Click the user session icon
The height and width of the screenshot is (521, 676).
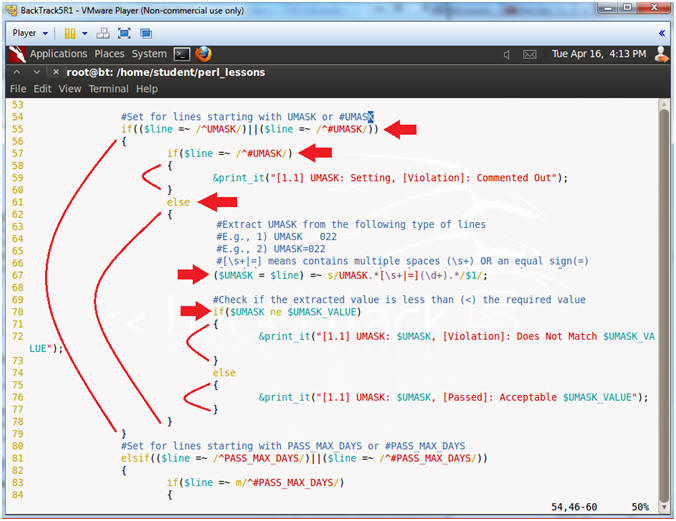click(x=661, y=54)
